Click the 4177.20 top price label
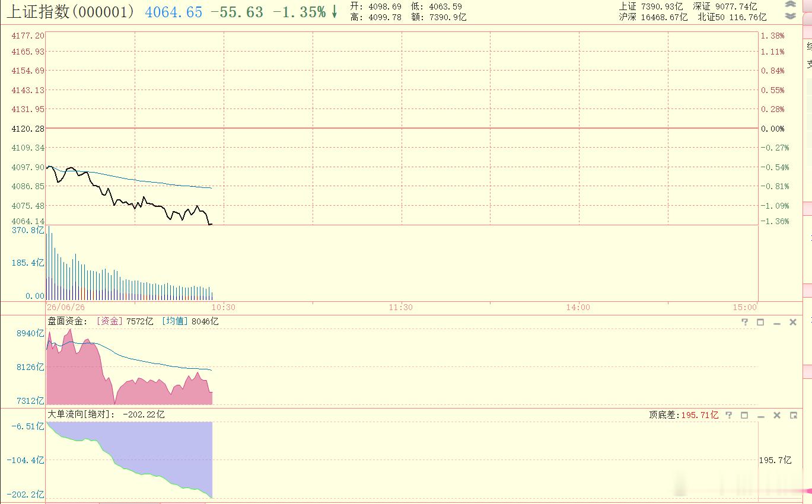 pyautogui.click(x=28, y=36)
